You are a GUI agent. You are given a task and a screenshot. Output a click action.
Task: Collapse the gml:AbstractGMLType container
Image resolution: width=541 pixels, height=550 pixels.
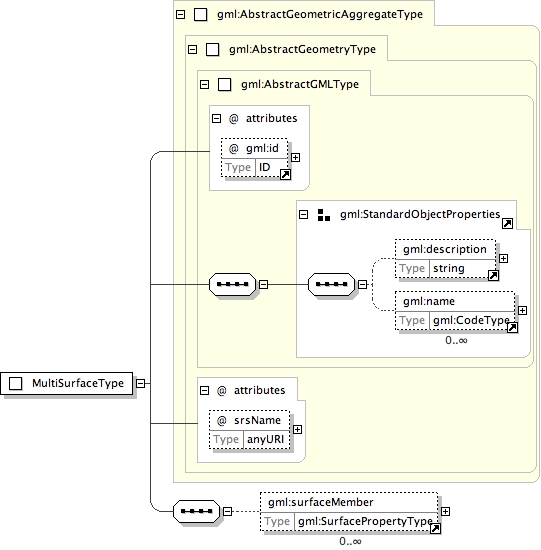coord(204,85)
